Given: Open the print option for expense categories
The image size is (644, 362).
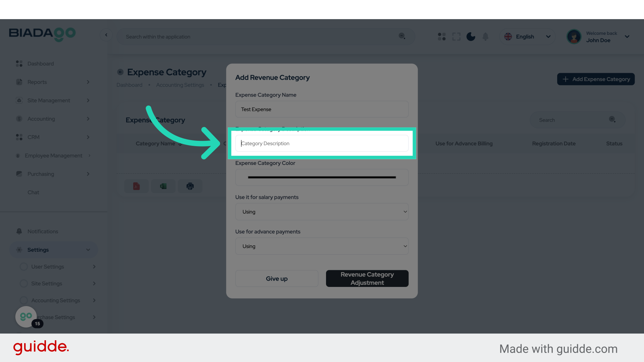Looking at the screenshot, I should coord(190,186).
